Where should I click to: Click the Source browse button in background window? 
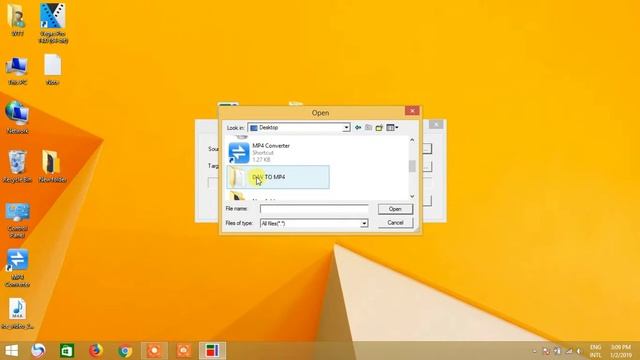tap(427, 149)
